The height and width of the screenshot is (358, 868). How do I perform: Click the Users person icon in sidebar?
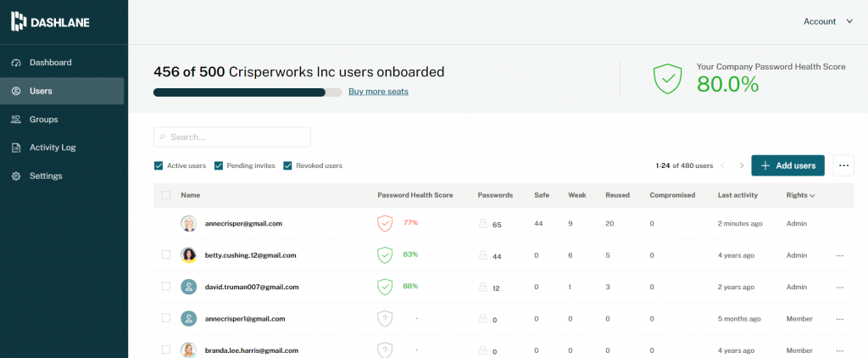tap(16, 91)
